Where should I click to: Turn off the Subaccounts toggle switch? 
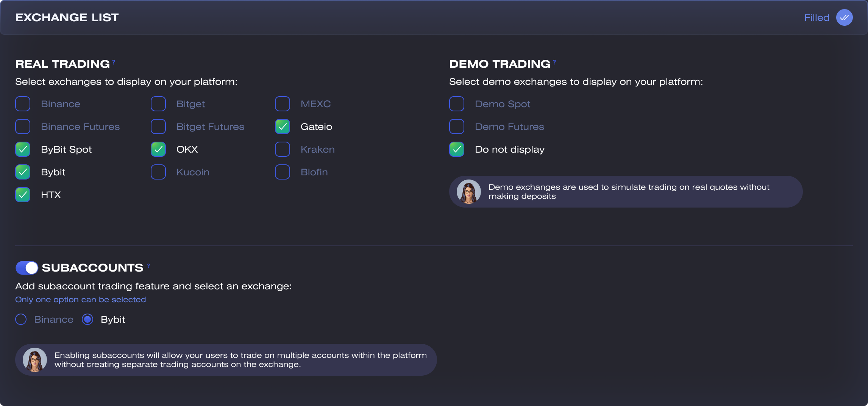[x=27, y=268]
